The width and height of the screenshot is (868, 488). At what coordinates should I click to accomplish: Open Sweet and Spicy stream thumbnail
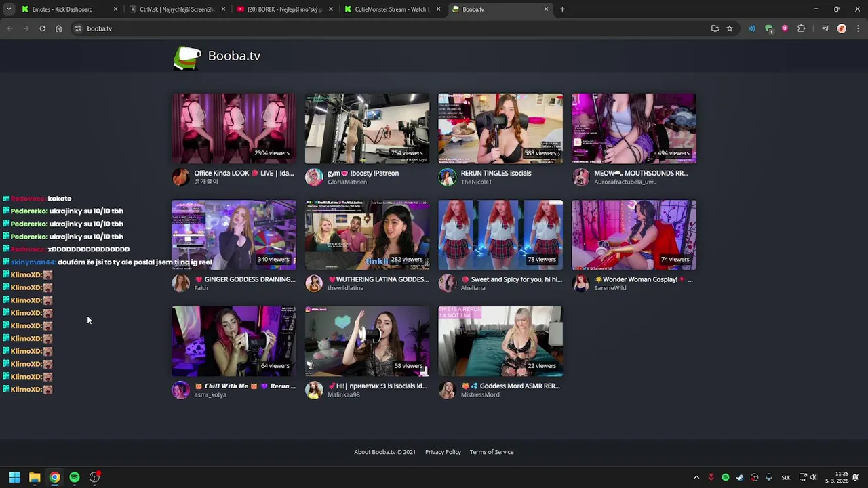coord(500,235)
